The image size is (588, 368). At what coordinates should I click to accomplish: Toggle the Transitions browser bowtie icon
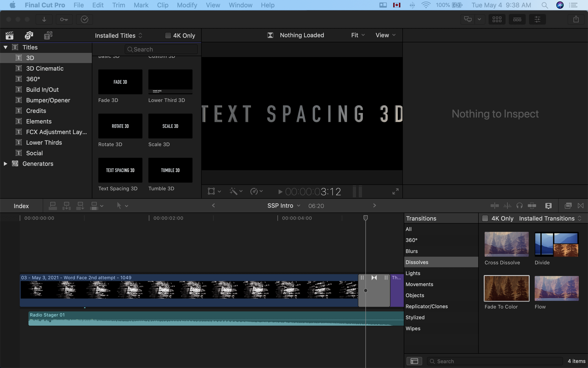pos(581,206)
